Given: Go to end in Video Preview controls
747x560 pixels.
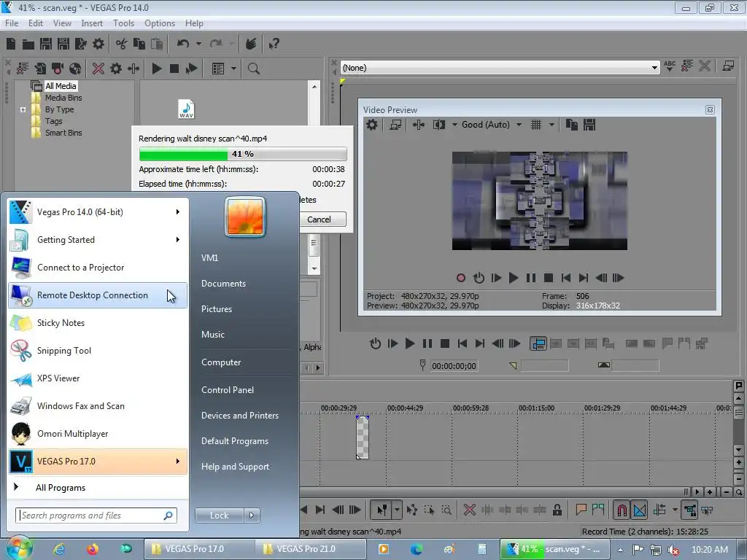Looking at the screenshot, I should tap(583, 278).
